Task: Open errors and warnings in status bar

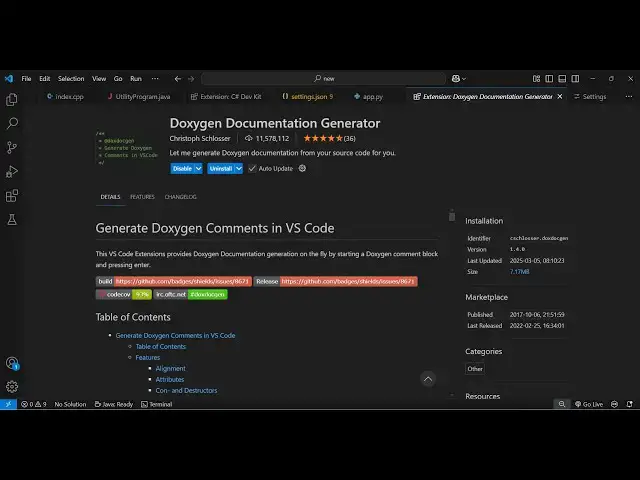Action: (34, 404)
